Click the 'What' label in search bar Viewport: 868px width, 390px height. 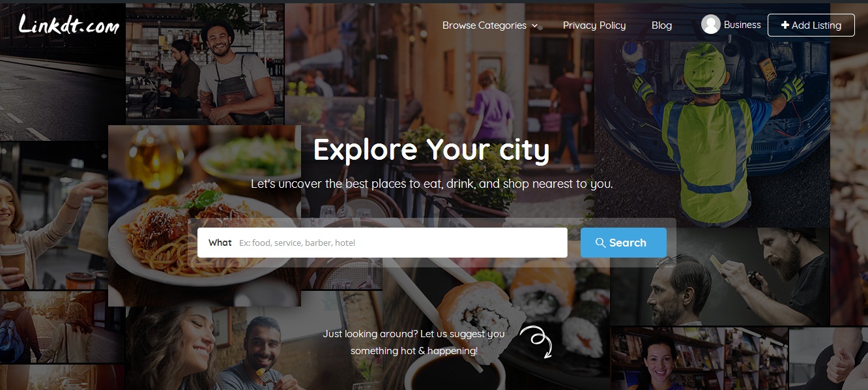click(220, 243)
